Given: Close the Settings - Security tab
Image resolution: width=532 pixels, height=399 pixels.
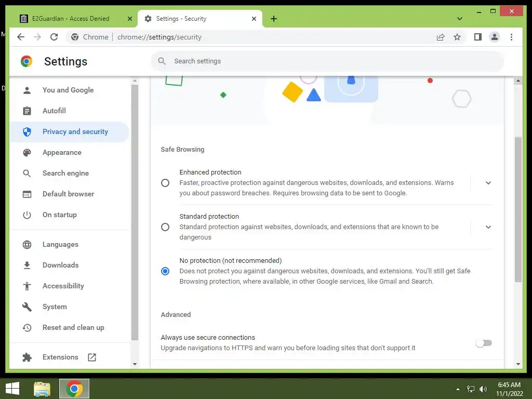Looking at the screenshot, I should [x=254, y=19].
